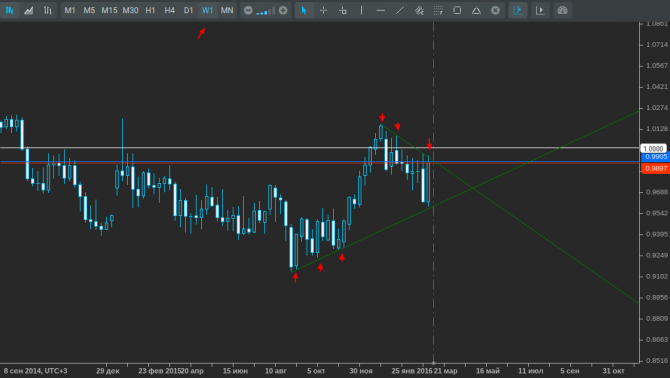Select the M1 timeframe

(70, 10)
